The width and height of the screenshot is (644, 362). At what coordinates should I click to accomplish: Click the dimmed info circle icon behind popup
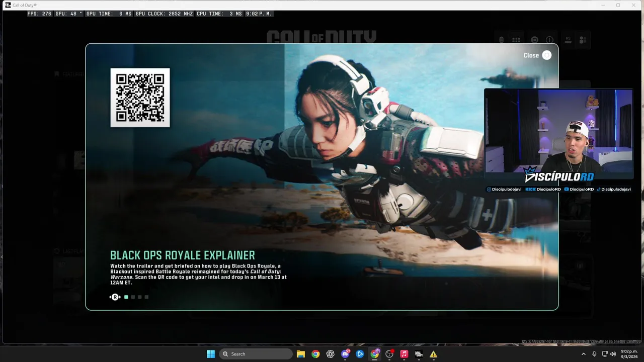(549, 40)
